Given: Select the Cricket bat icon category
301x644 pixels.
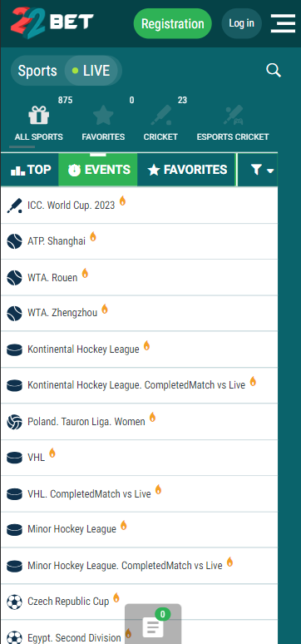Looking at the screenshot, I should point(160,116).
